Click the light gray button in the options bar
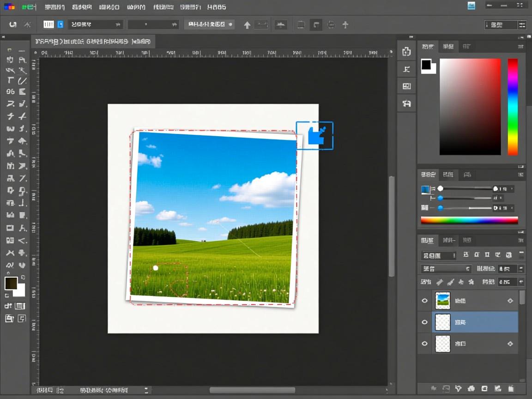The width and height of the screenshot is (532, 399). (x=209, y=24)
